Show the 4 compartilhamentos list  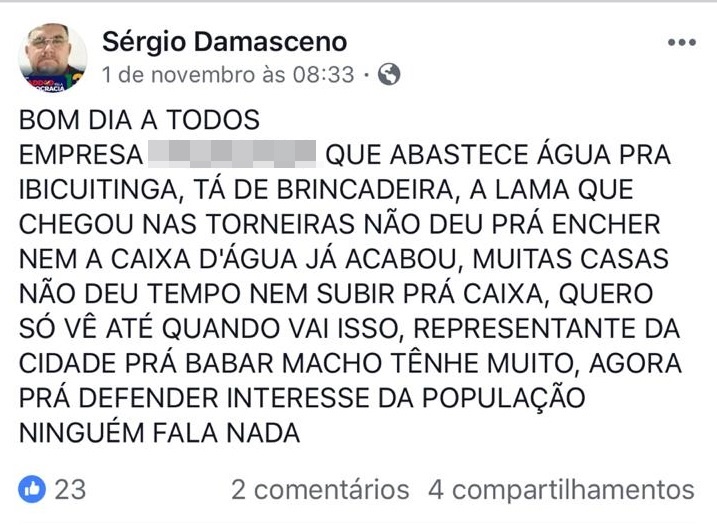[x=561, y=489]
